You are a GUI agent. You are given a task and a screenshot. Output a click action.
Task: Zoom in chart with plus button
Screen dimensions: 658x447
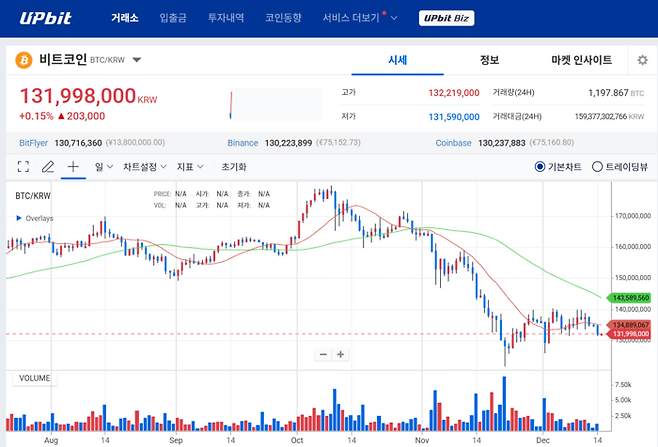click(340, 355)
